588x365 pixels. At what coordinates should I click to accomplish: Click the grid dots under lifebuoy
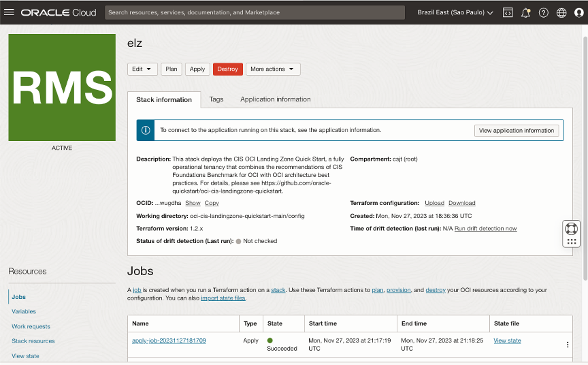(x=572, y=242)
